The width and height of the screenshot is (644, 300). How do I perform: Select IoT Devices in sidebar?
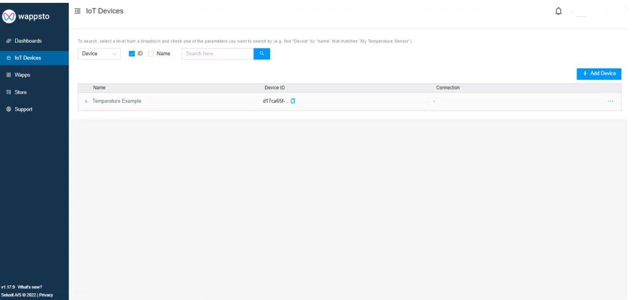tap(35, 58)
